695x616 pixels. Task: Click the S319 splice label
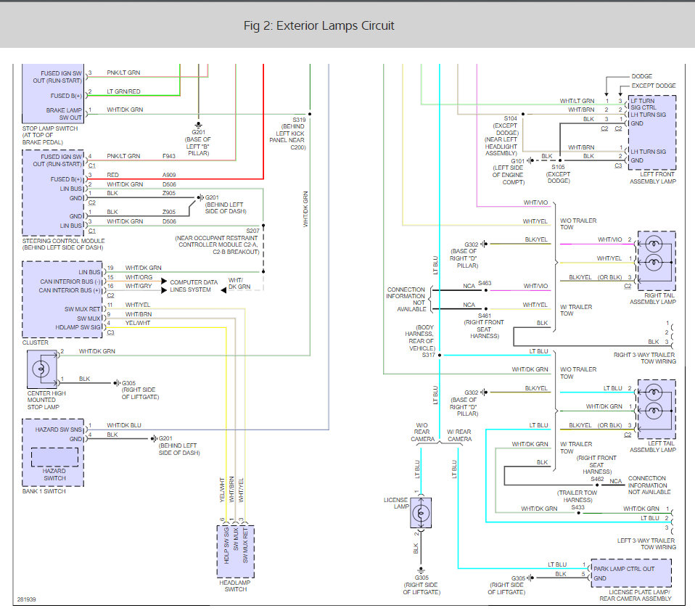[299, 120]
